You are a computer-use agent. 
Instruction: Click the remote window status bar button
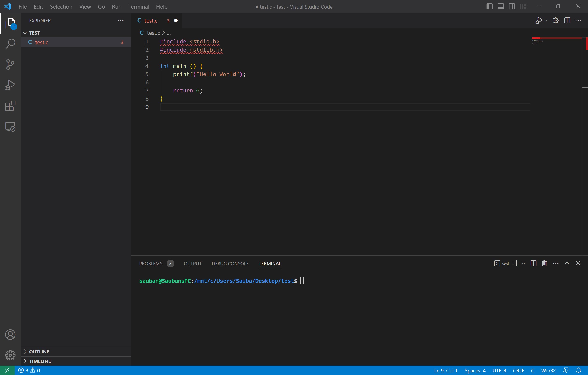pos(7,370)
